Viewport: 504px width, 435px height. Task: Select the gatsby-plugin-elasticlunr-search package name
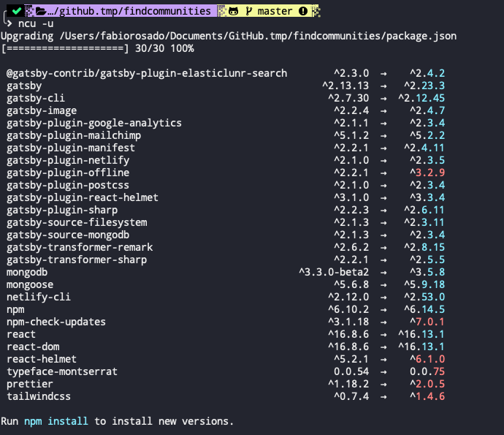(x=147, y=73)
